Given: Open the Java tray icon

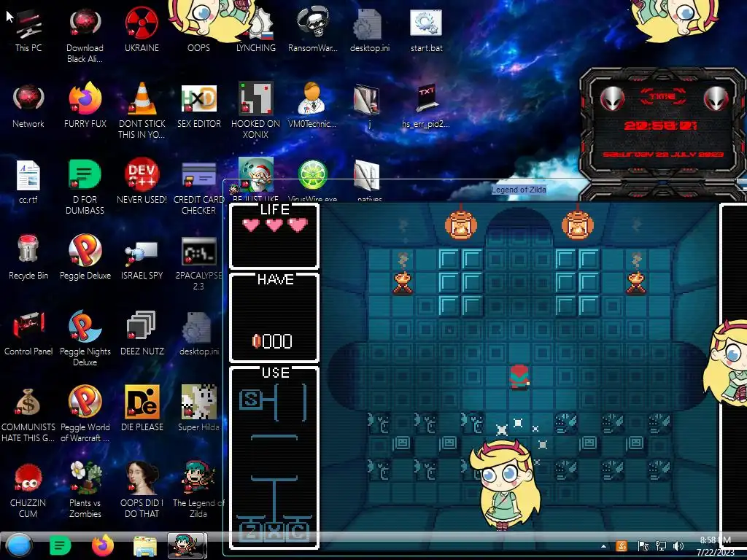Looking at the screenshot, I should coord(622,546).
